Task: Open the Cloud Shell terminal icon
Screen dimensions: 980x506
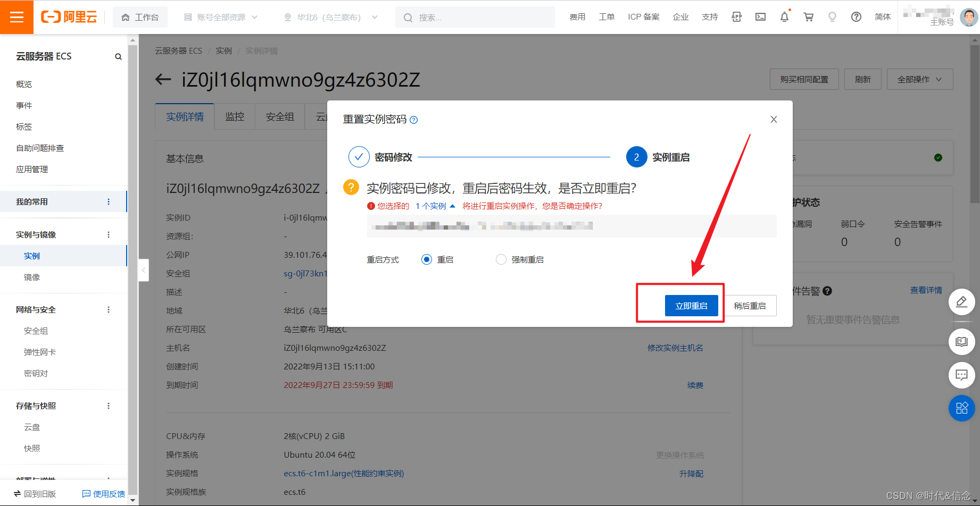Action: [760, 17]
